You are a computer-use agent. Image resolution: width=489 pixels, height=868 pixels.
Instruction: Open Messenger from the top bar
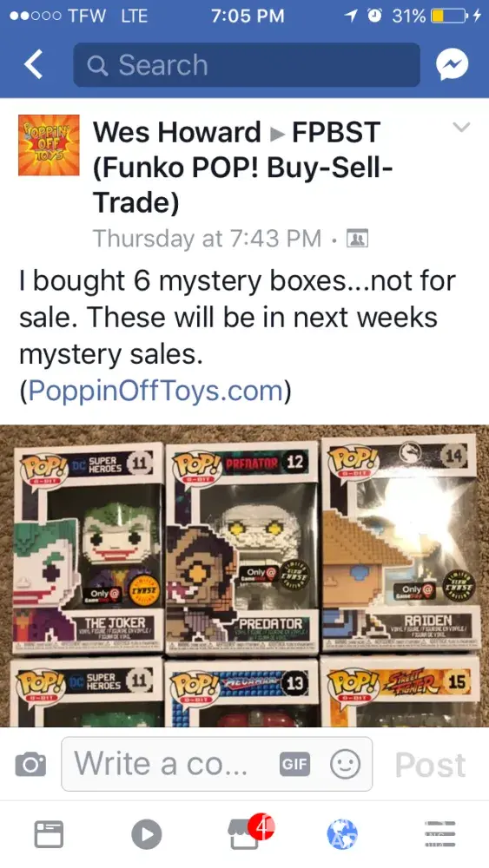tap(452, 65)
